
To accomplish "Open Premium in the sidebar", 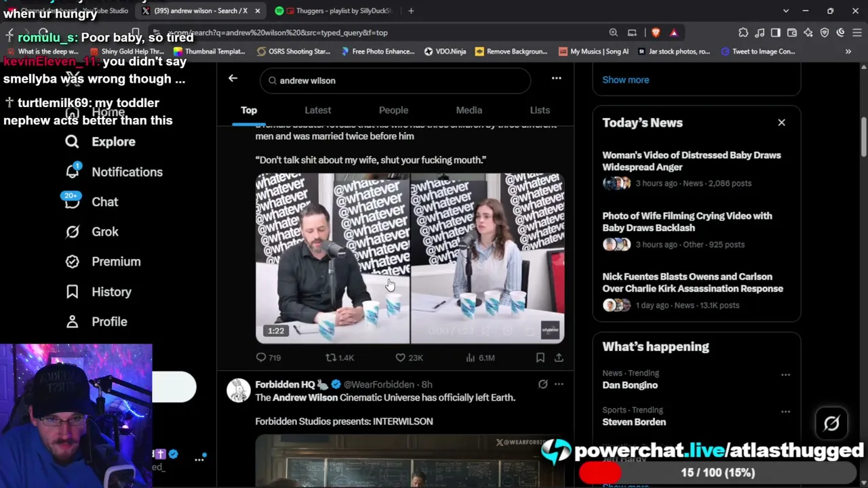I will 103,261.
